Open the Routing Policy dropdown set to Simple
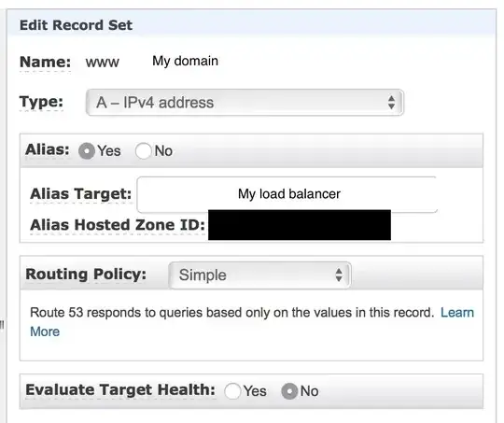The image size is (504, 423). point(259,275)
